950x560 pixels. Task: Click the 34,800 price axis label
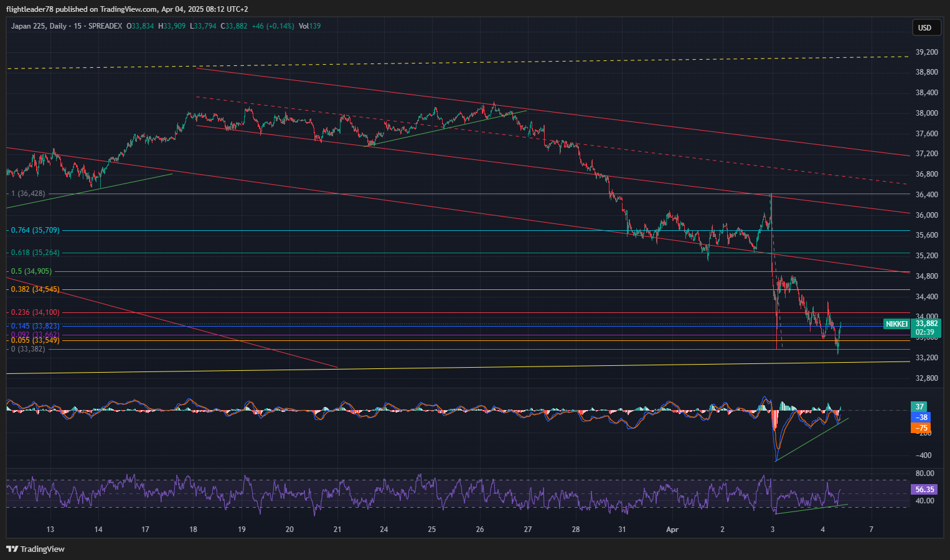(x=926, y=276)
